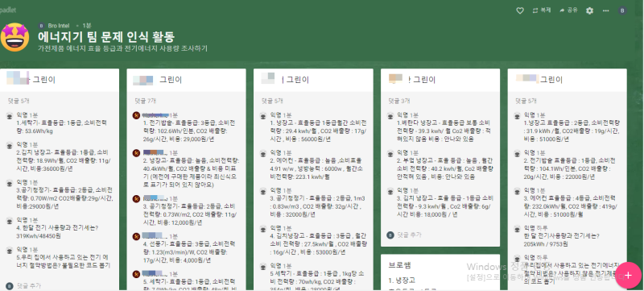Click comment 2. 부엌 냉장고 - 효율 등급 : 높음
Viewport: 644px width, 291px height.
click(x=445, y=168)
